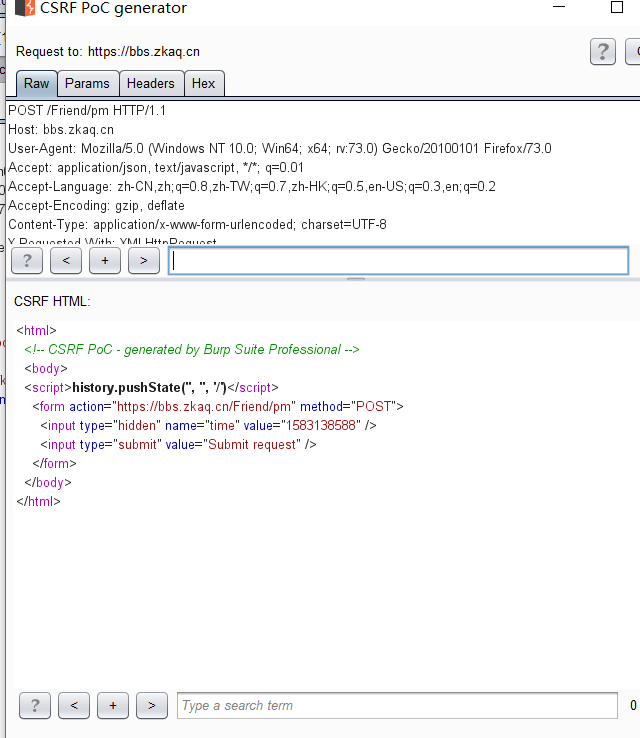Click the form action line in HTML
The image size is (640, 738).
click(218, 406)
